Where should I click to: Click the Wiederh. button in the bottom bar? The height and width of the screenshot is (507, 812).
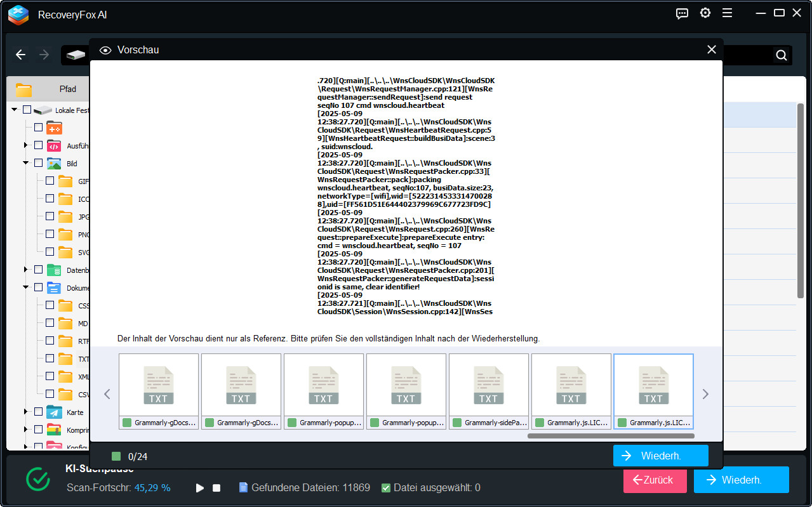(741, 480)
